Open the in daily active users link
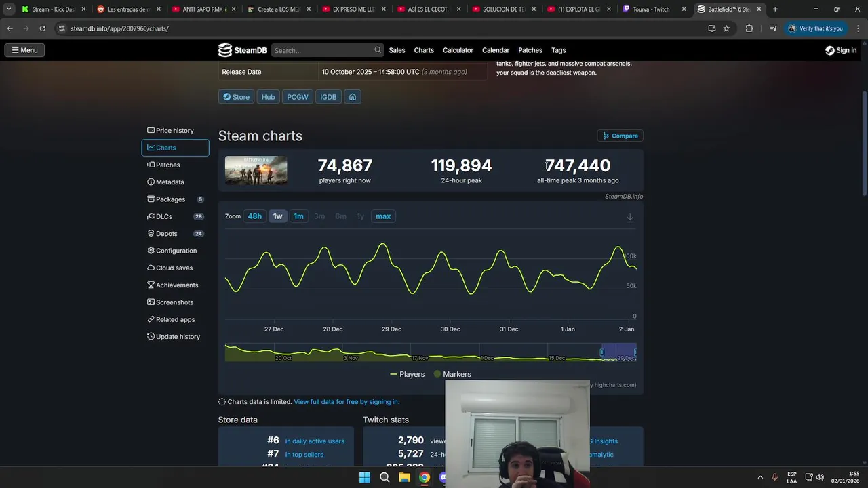This screenshot has width=868, height=488. point(315,441)
